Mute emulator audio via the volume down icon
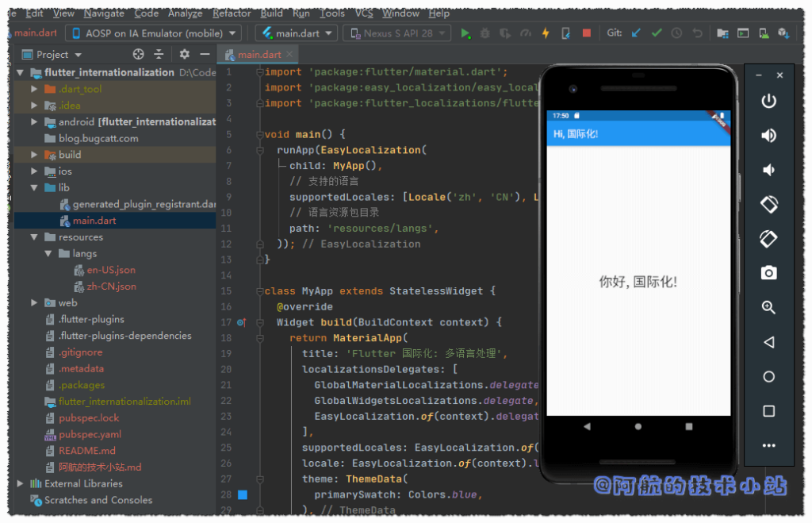The image size is (812, 523). [768, 169]
